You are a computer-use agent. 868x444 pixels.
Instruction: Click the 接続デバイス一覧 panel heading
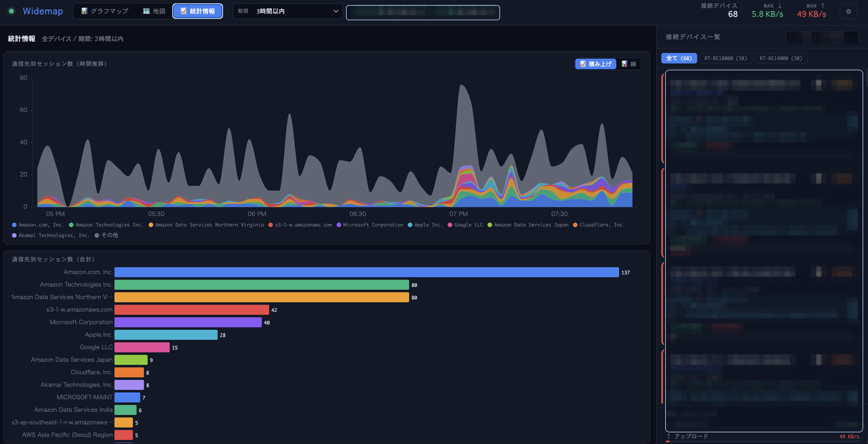[x=693, y=37]
